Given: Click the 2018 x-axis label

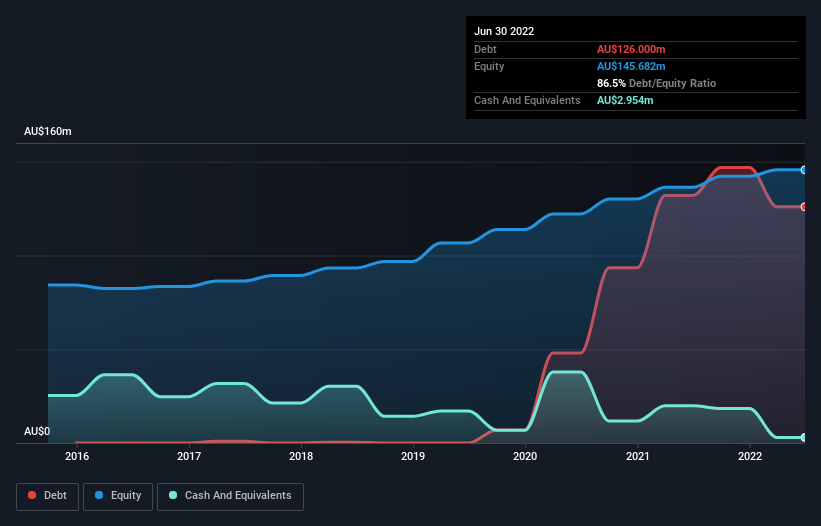Looking at the screenshot, I should coord(301,456).
